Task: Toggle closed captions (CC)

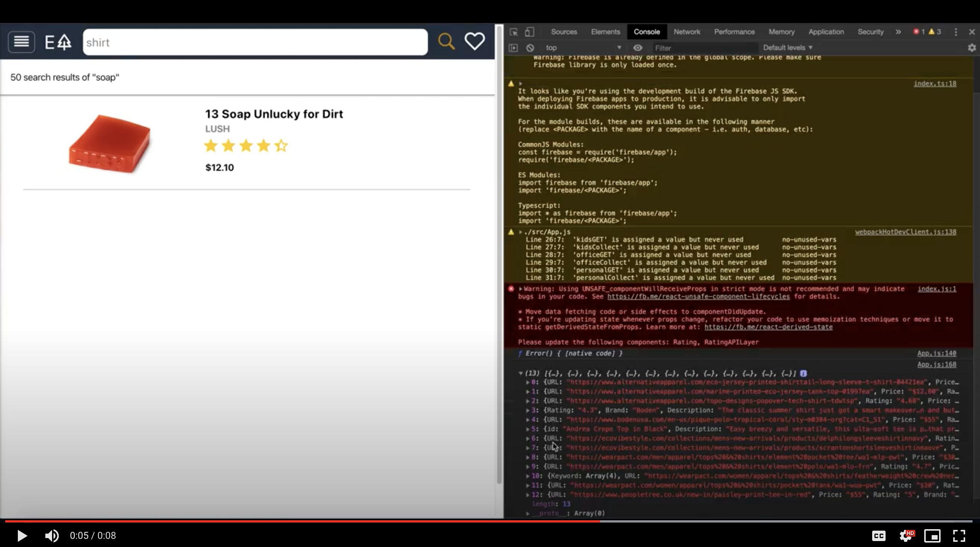Action: [x=879, y=535]
